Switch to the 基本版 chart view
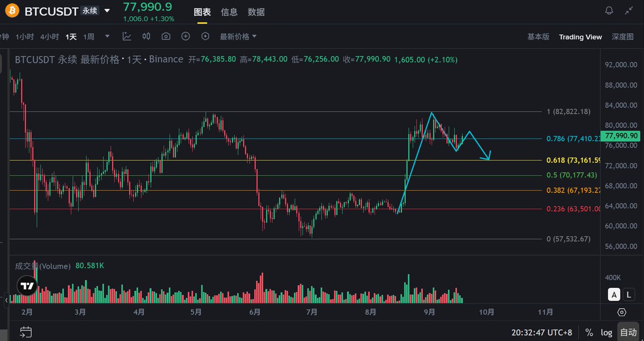Image resolution: width=644 pixels, height=341 pixels. 538,37
